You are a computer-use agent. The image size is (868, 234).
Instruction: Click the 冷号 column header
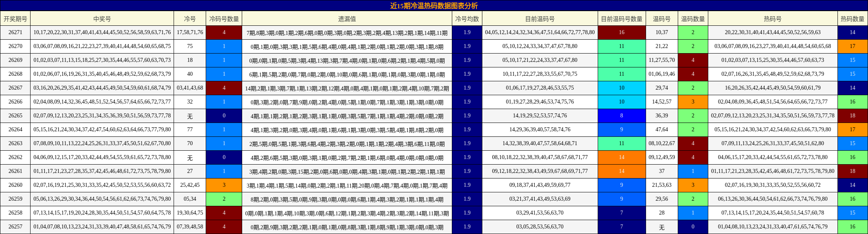click(x=190, y=19)
